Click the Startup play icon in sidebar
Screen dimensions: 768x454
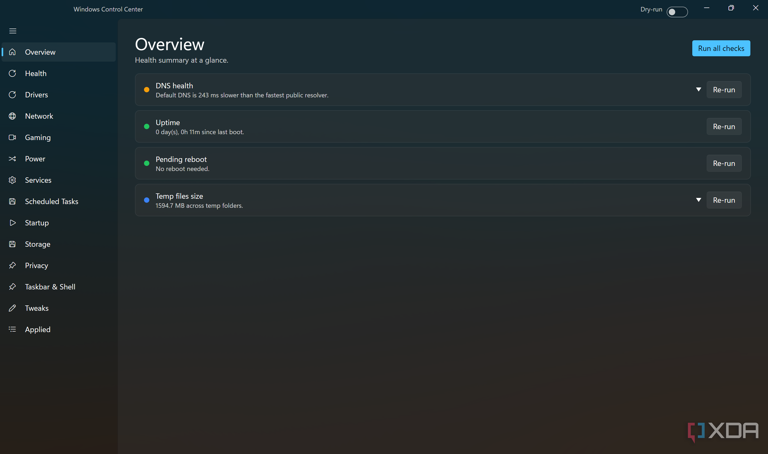(x=13, y=223)
